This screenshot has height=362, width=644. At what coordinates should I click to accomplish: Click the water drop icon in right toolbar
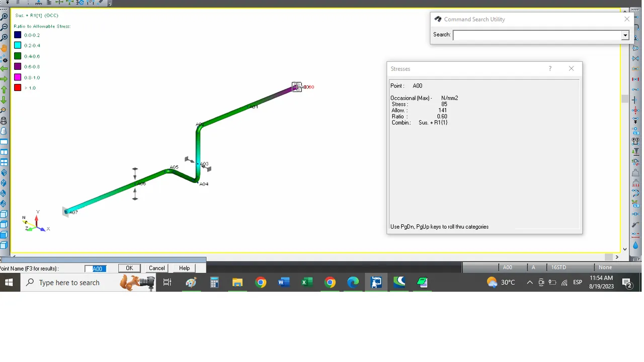[x=635, y=245]
